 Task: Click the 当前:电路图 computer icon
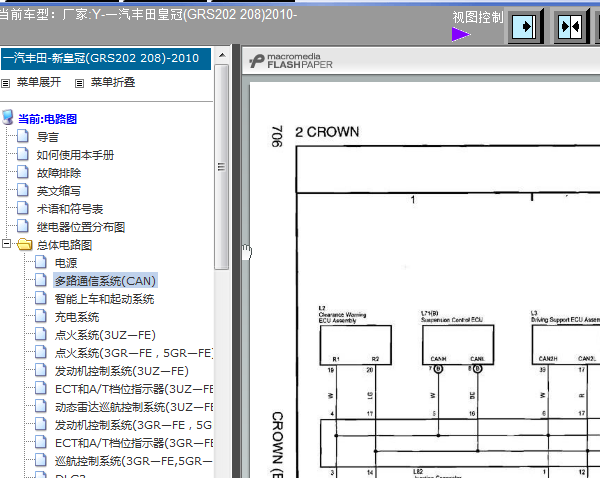click(x=8, y=117)
